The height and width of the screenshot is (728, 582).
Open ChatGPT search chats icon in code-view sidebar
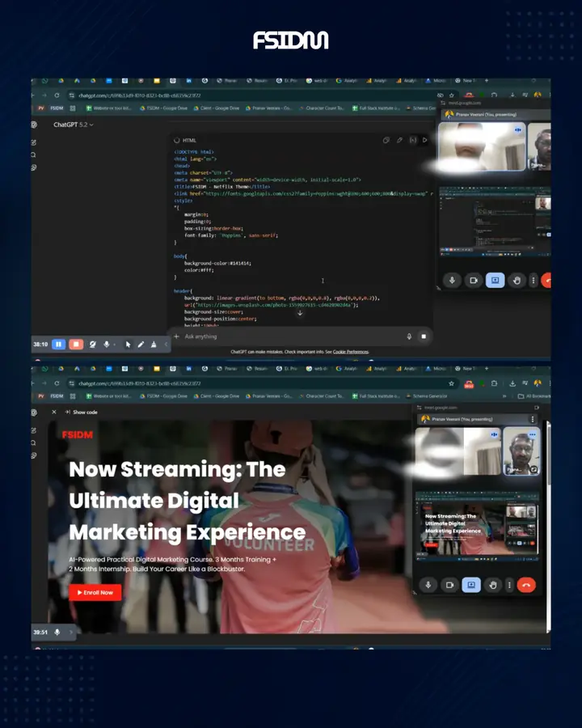[x=33, y=155]
